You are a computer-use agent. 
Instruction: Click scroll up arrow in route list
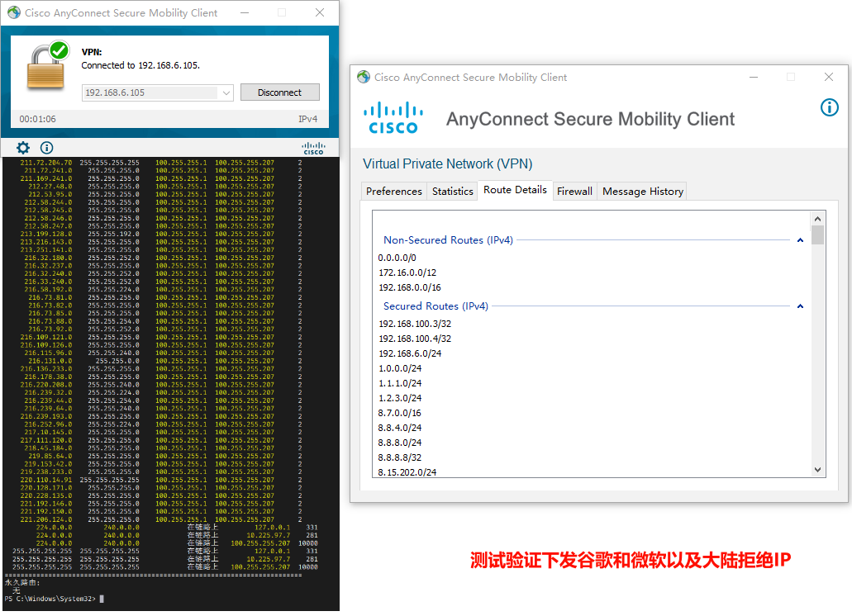pos(818,219)
